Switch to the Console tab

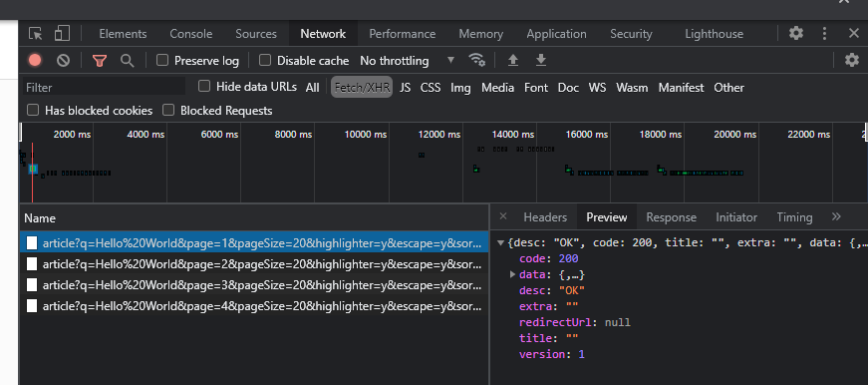click(x=191, y=34)
